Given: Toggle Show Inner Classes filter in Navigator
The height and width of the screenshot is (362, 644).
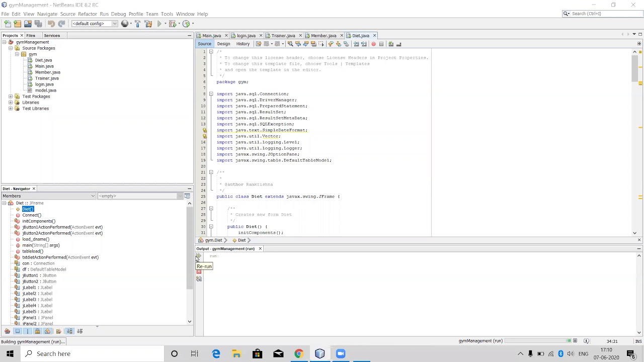Looking at the screenshot, I should pyautogui.click(x=47, y=331).
